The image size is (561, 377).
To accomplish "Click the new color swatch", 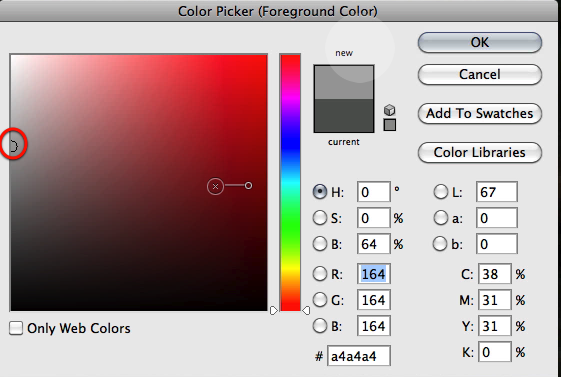I will (344, 82).
